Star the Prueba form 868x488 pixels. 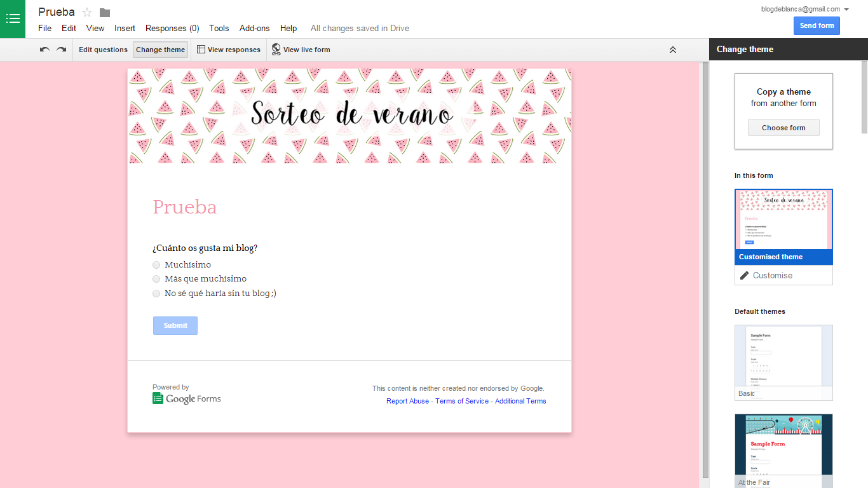86,11
